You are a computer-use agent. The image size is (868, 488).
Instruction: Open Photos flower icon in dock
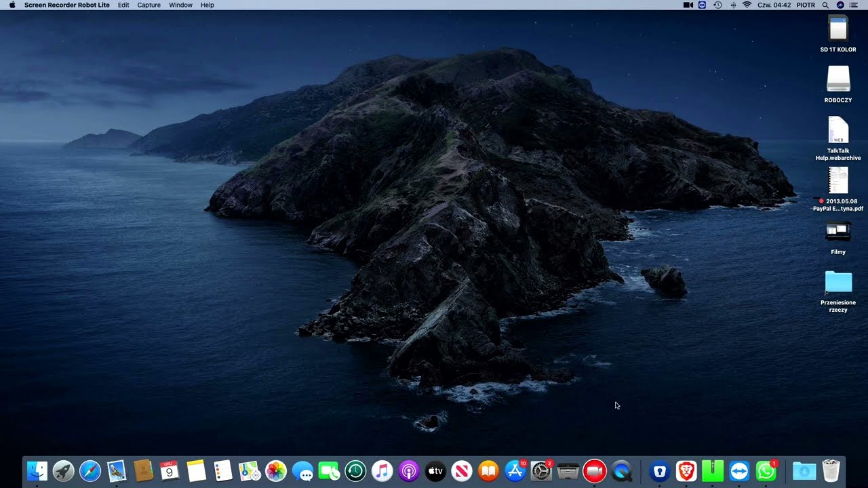(x=276, y=470)
